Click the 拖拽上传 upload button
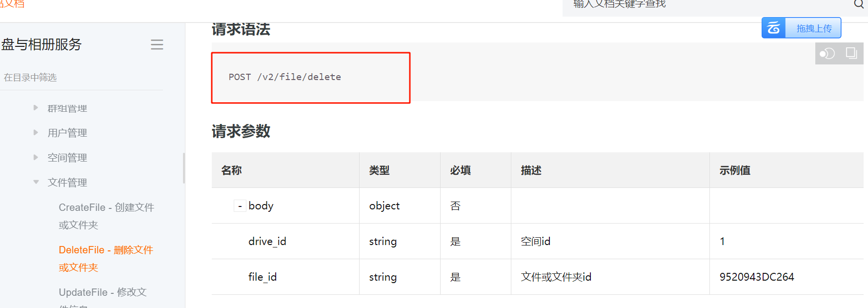This screenshot has width=868, height=308. (813, 28)
